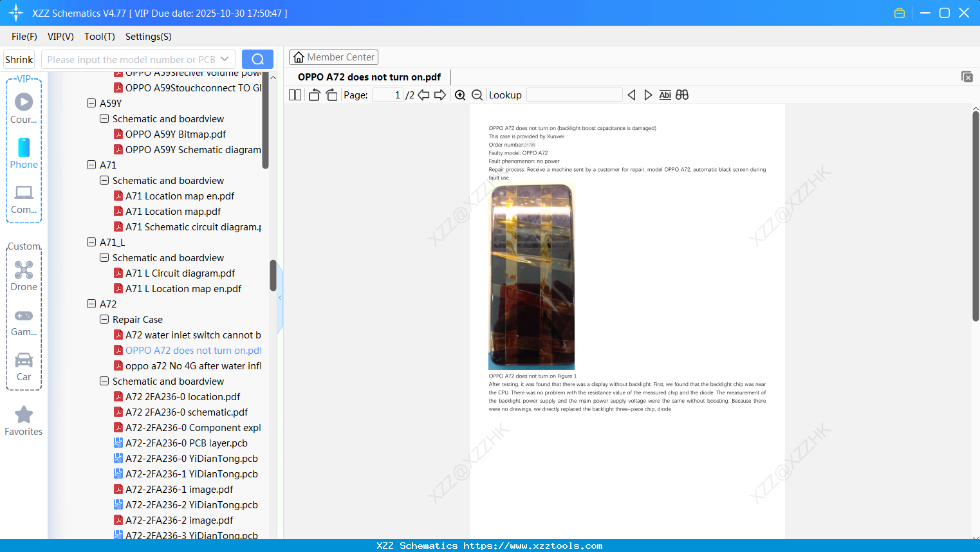Image resolution: width=980 pixels, height=552 pixels.
Task: Open the File(F) menu
Action: coord(24,37)
